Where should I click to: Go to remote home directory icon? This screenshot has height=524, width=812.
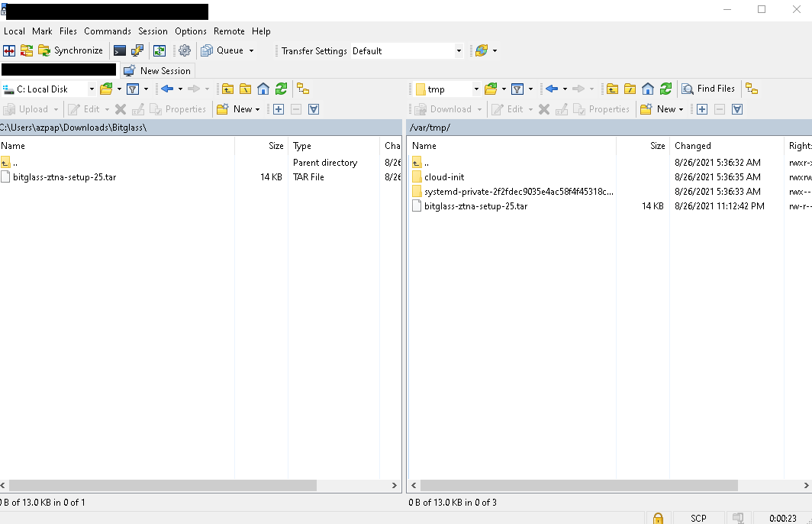(x=648, y=89)
